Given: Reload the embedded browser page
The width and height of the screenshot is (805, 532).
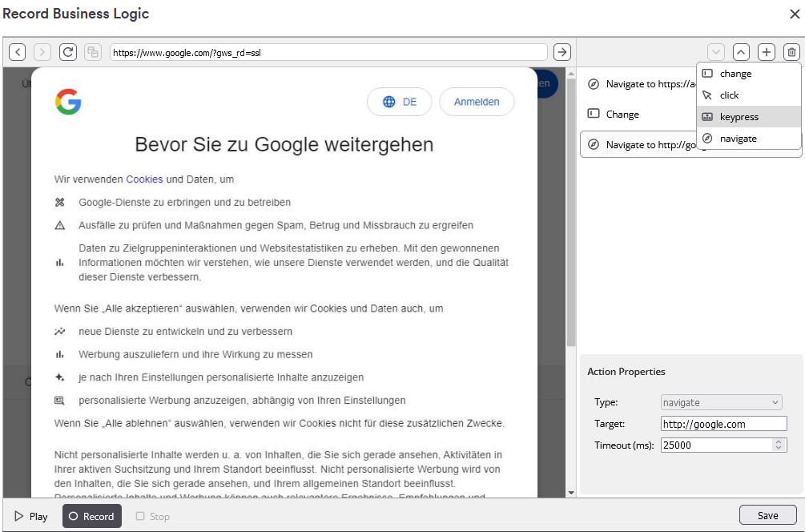Looking at the screenshot, I should 68,52.
